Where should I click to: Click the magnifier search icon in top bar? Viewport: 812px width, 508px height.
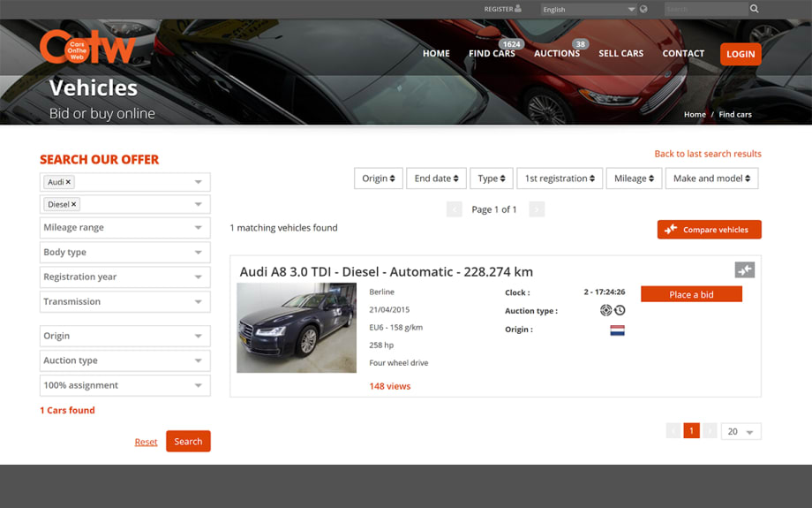point(755,9)
